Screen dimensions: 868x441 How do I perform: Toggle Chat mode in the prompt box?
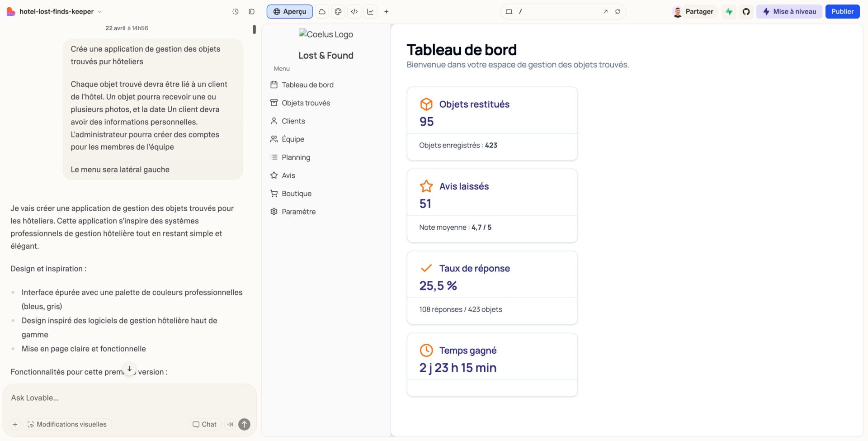[x=204, y=424]
